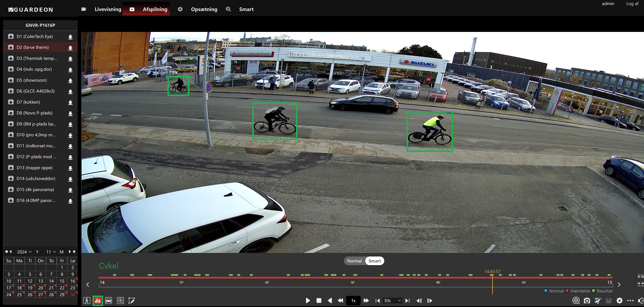Open the Livevisning tab
Screen dimensions: 644x307
(108, 9)
